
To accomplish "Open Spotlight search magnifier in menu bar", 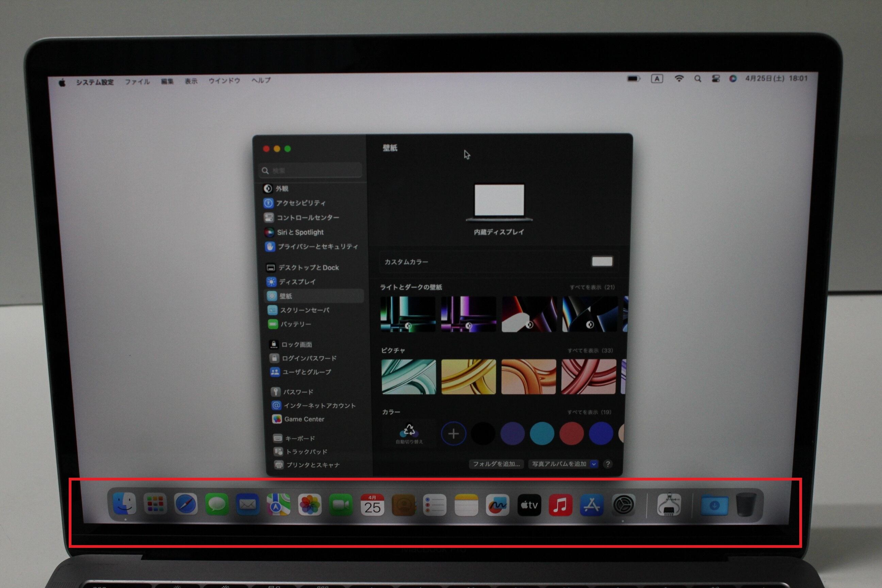I will (x=698, y=79).
